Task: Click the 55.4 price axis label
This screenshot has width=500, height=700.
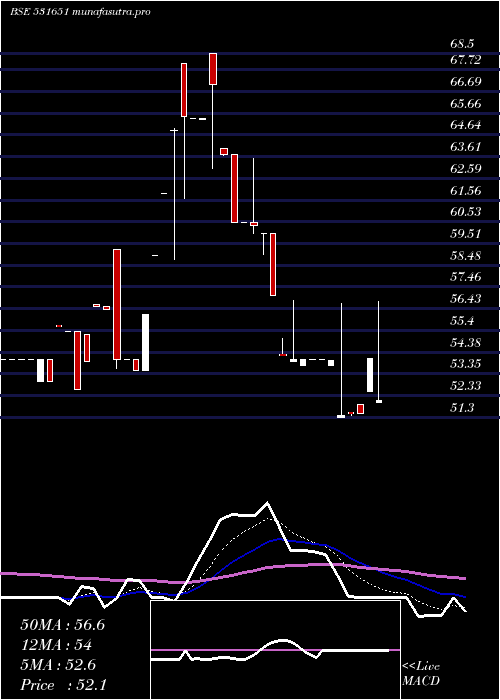Action: pyautogui.click(x=462, y=321)
